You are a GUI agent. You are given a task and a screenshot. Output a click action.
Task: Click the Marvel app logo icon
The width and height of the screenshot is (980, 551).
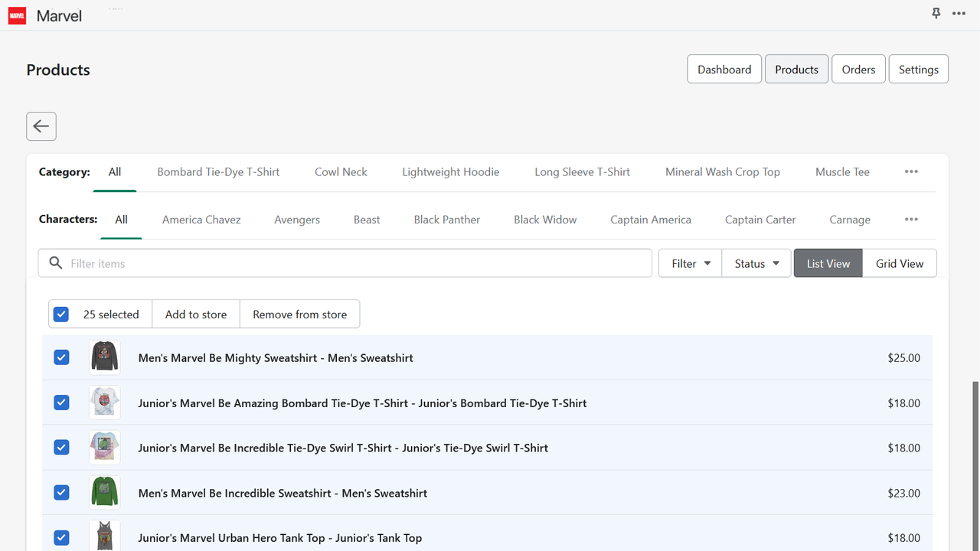point(17,15)
